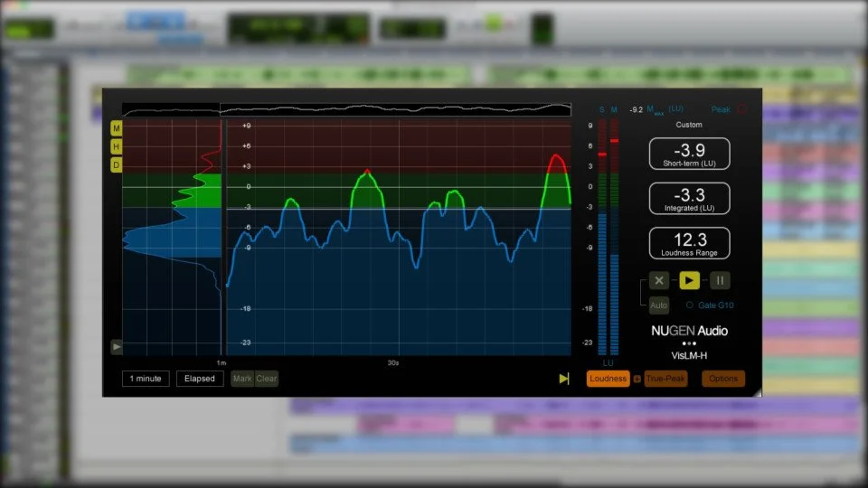Open the 1 minute timescale selector
Screen dimensions: 868x488
146,379
